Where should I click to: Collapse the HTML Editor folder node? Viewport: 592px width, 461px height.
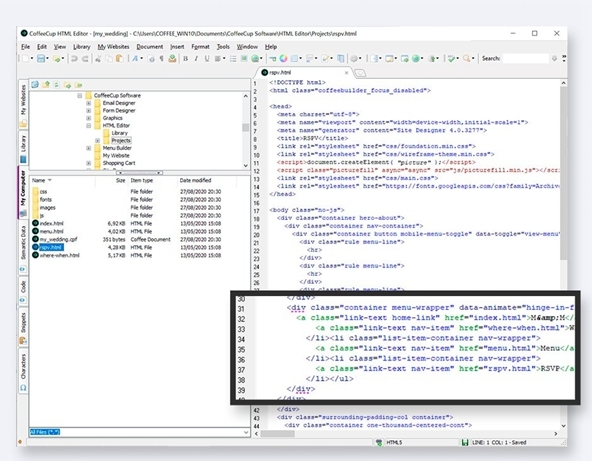click(x=88, y=126)
